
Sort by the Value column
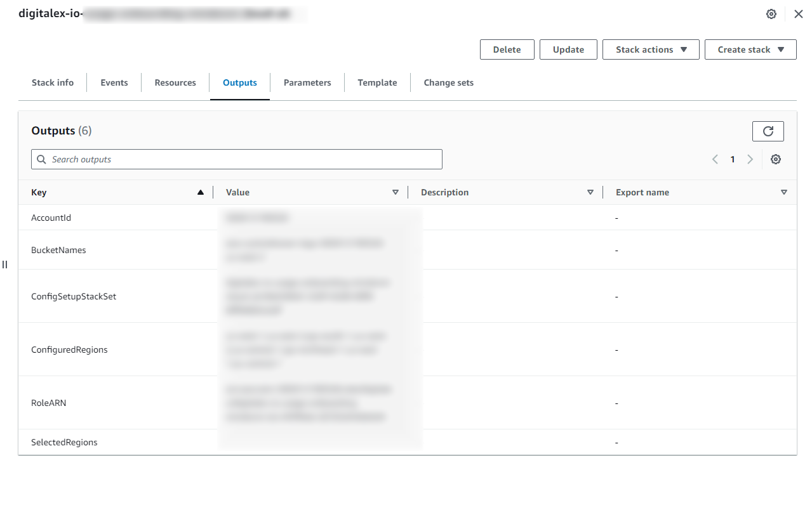[x=395, y=192]
